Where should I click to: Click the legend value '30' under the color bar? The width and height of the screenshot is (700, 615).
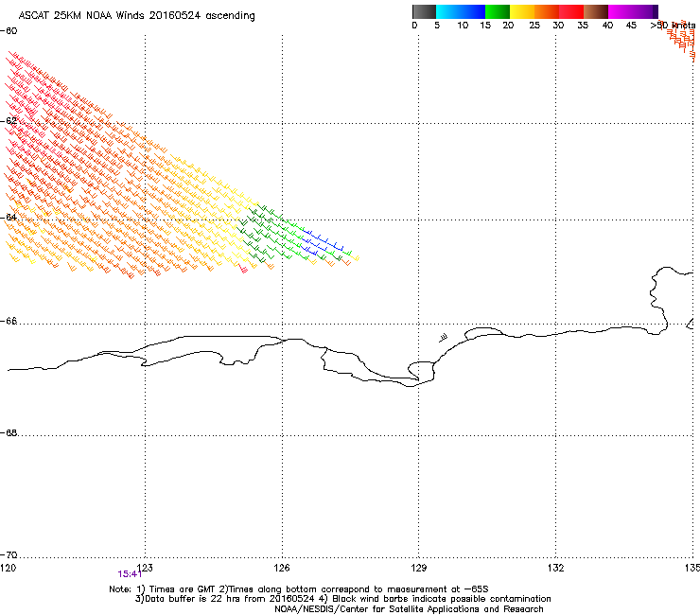coord(558,26)
